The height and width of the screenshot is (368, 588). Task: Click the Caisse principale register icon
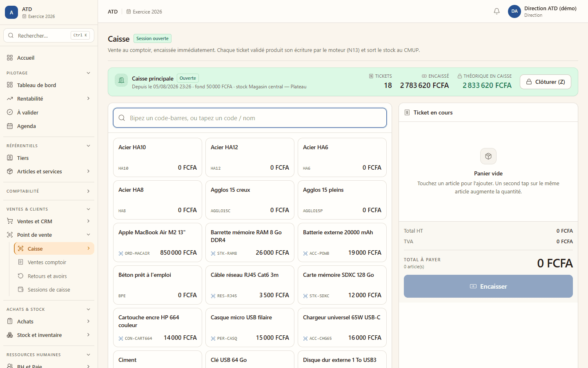tap(121, 80)
